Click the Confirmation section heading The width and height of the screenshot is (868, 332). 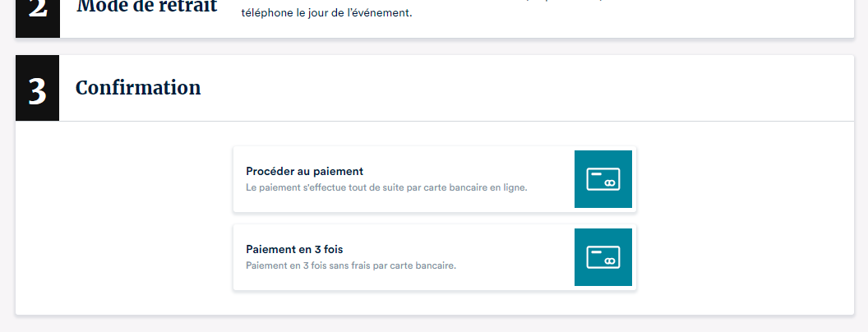138,88
